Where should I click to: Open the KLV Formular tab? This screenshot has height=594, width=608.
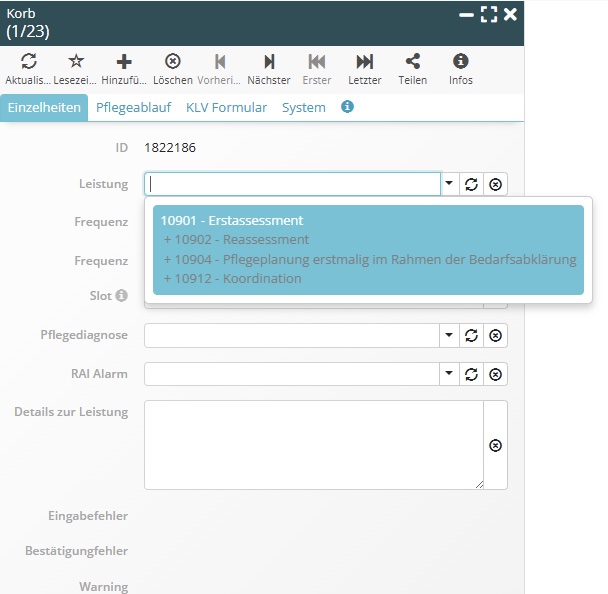226,107
